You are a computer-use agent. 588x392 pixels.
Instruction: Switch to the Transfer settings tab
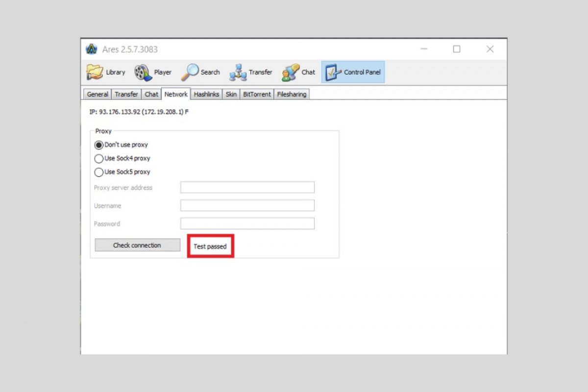pyautogui.click(x=126, y=94)
